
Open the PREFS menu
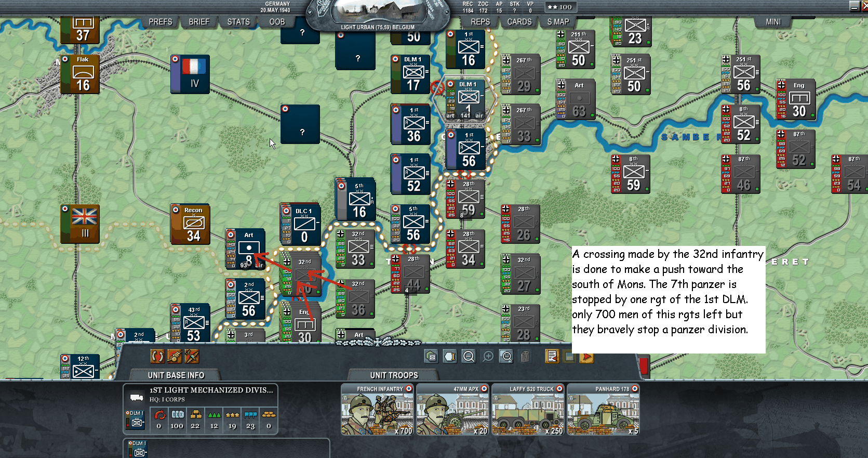tap(161, 22)
